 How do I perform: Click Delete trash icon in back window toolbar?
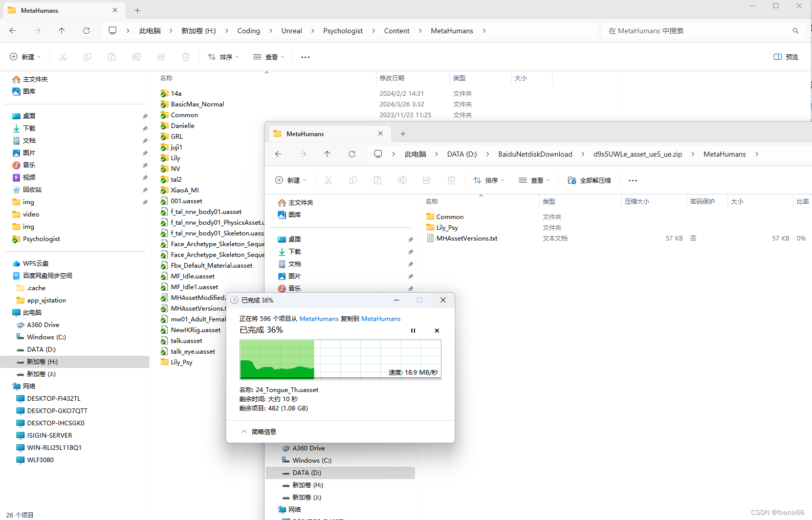tap(186, 57)
